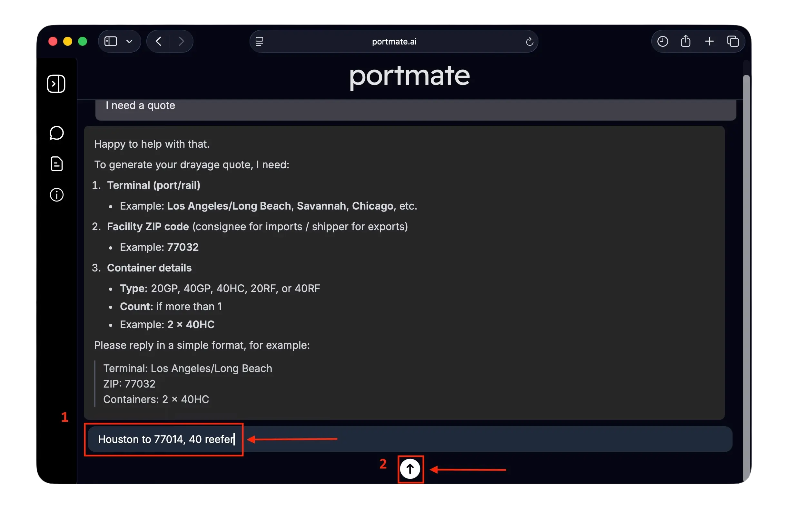Open the sidebar options dropdown chevron

coord(129,41)
